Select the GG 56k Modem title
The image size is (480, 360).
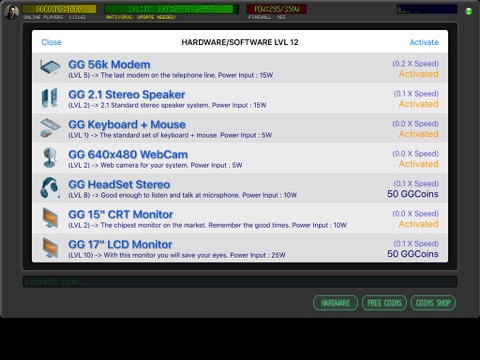[109, 64]
